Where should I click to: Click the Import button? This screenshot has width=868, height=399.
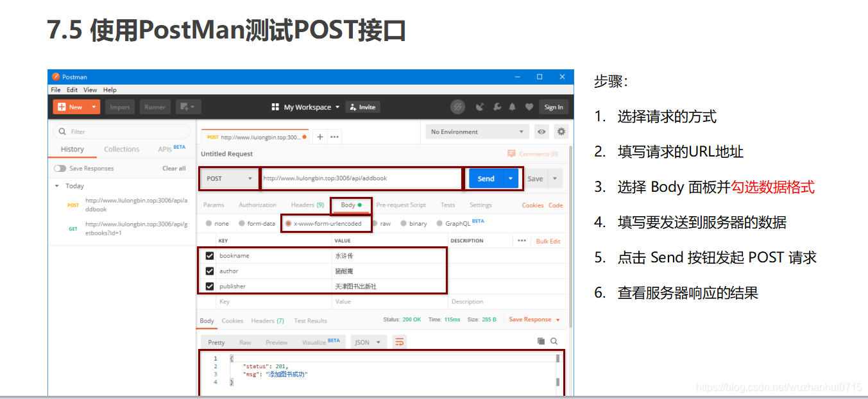120,107
